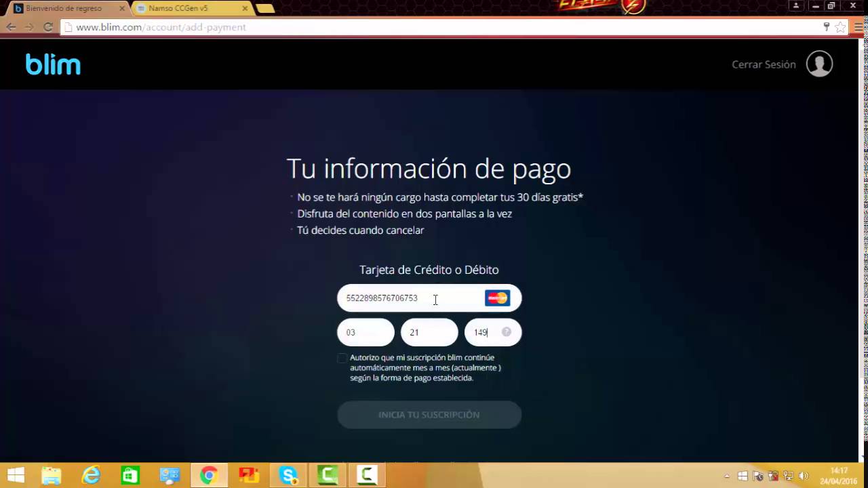
Task: Click Tarjeta de Crédito o Débito label
Action: pos(429,270)
